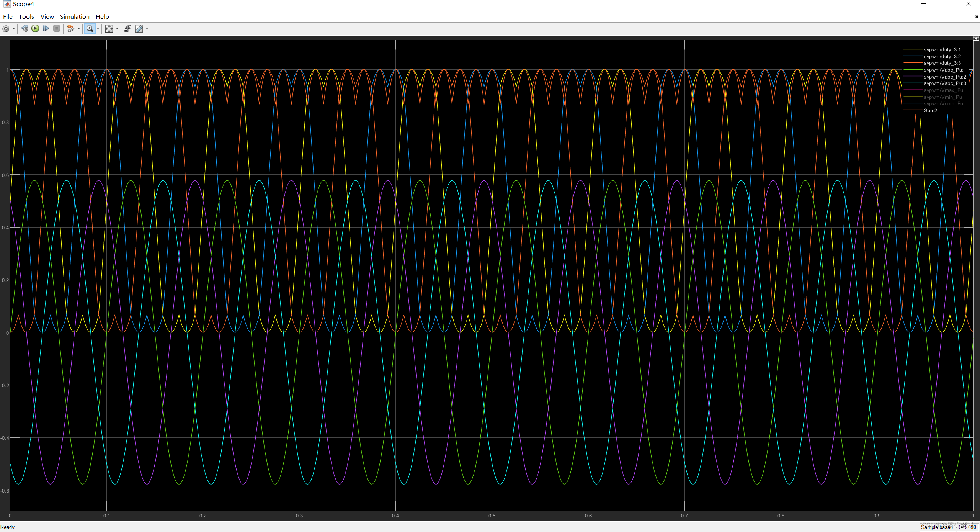Screen dimensions: 980x532
Task: Click the T=1.000 time status
Action: pyautogui.click(x=967, y=527)
